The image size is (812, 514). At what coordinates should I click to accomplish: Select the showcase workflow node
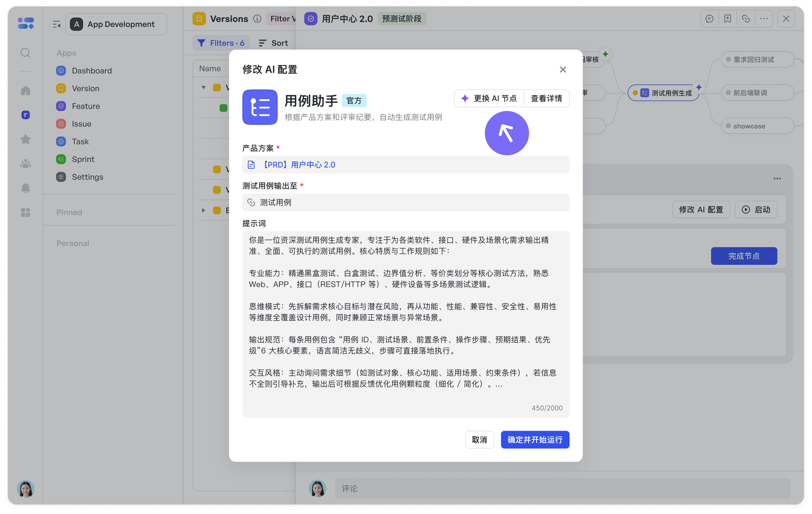(758, 126)
